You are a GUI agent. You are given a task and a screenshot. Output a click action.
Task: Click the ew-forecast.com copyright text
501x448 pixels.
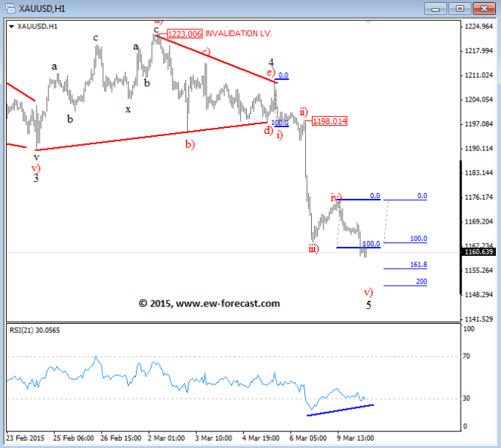209,303
